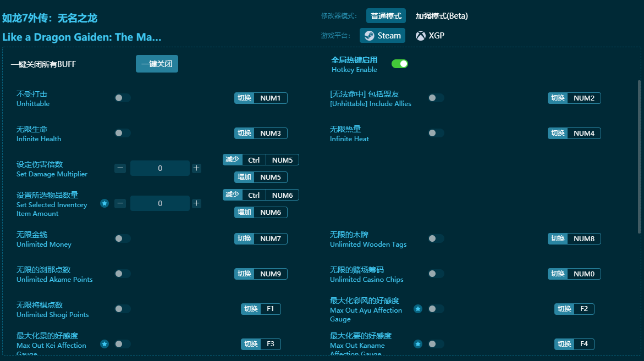Switch to 普通模式 normal mode tab

[x=386, y=16]
